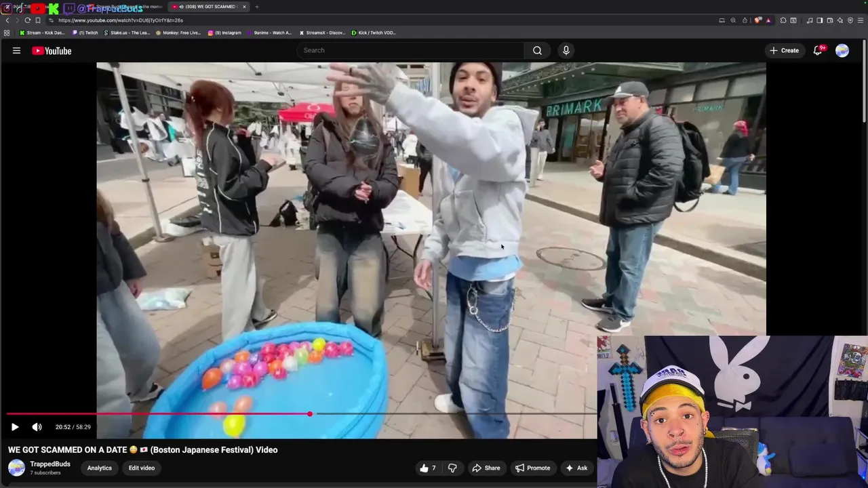Screen dimensions: 868x488
Task: Go back in browser history
Action: (x=7, y=20)
